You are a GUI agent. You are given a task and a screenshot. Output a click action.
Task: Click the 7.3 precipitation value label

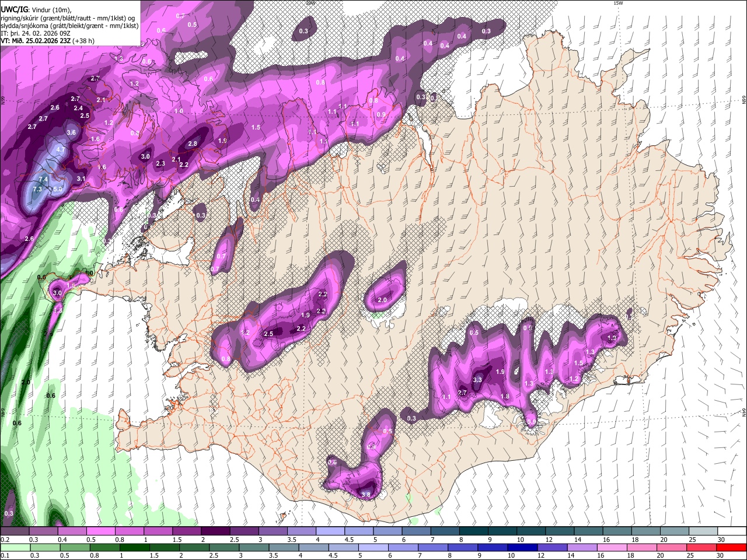pos(37,190)
